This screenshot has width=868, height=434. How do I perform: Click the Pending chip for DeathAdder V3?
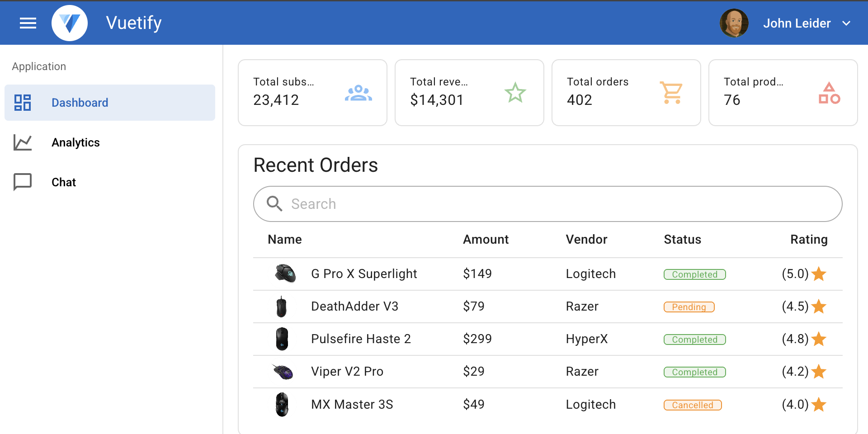(689, 307)
